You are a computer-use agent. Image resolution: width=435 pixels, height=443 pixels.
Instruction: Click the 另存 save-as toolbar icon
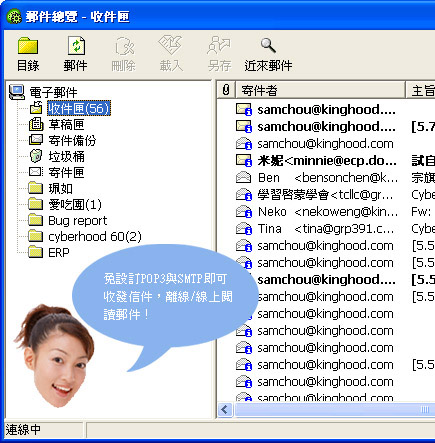tap(219, 46)
